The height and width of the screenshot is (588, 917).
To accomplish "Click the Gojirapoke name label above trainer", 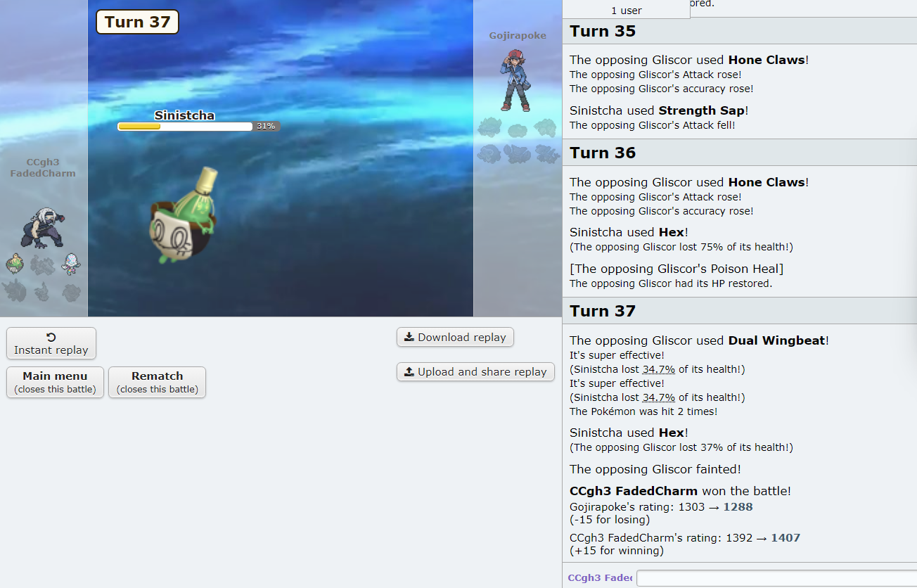I will [518, 35].
